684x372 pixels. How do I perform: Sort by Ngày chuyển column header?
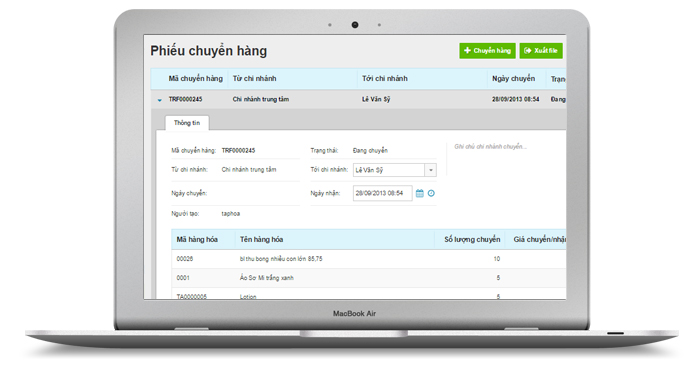pos(513,78)
